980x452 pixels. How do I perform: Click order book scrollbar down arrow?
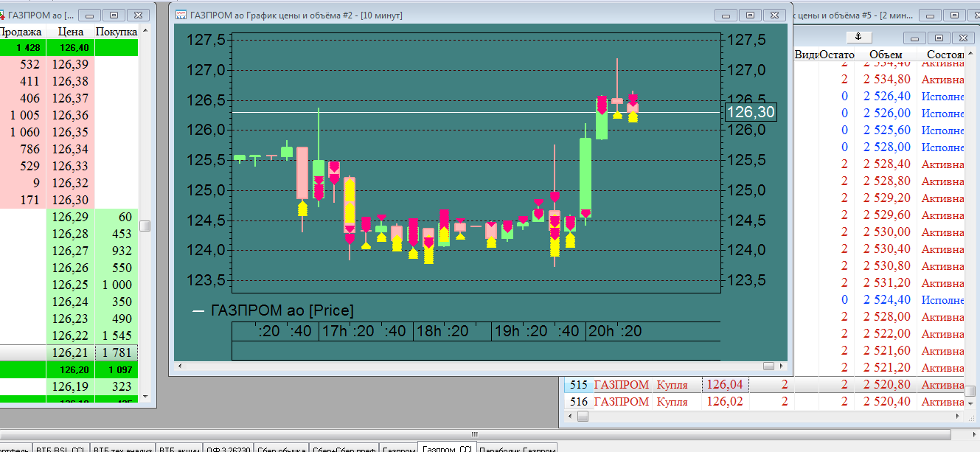[145, 398]
